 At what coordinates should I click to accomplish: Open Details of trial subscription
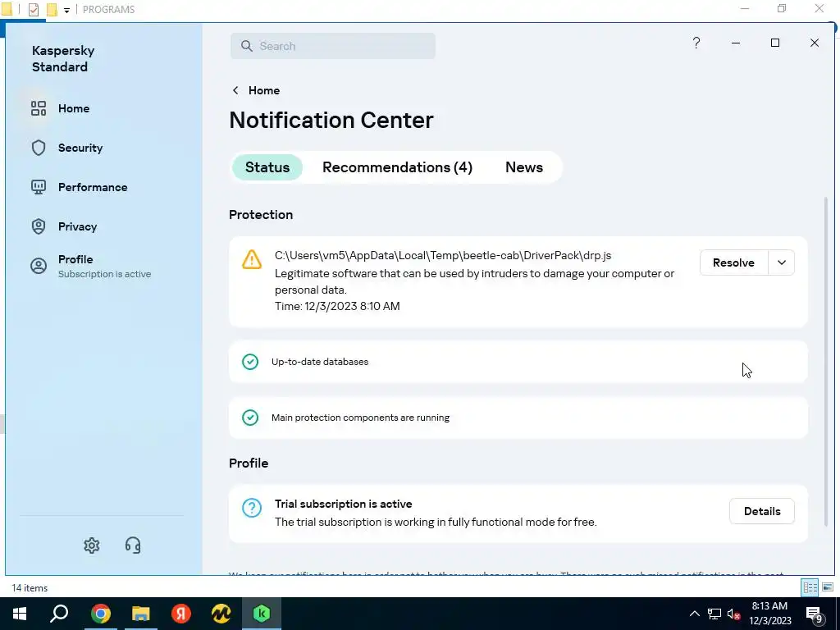[x=762, y=511]
